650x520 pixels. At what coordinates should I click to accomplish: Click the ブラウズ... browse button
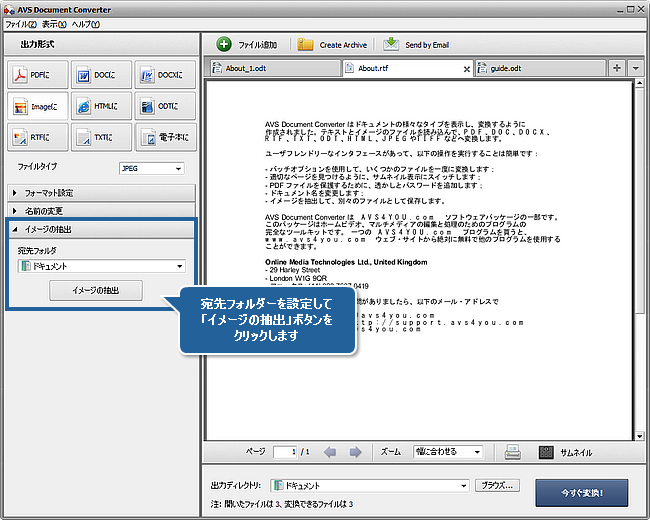(x=497, y=485)
